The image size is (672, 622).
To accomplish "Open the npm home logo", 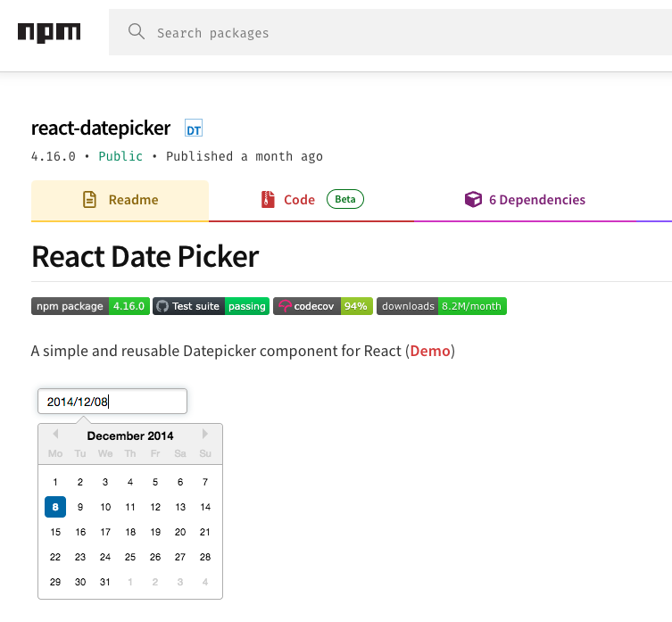I will coord(49,33).
